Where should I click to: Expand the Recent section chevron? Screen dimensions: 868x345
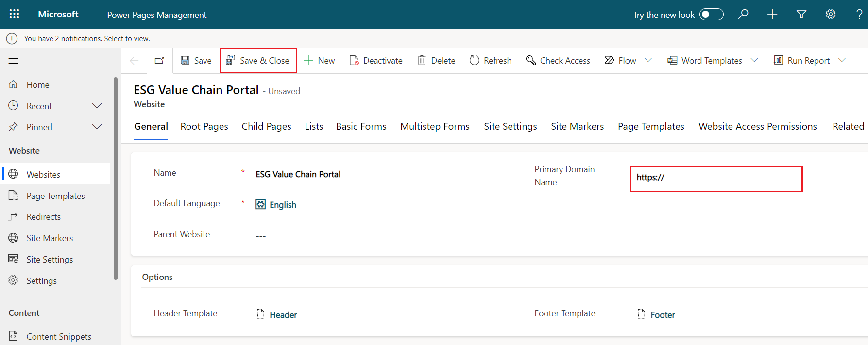97,106
